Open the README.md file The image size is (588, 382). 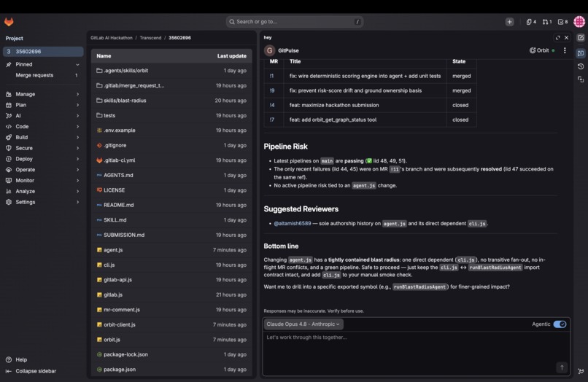tap(118, 205)
